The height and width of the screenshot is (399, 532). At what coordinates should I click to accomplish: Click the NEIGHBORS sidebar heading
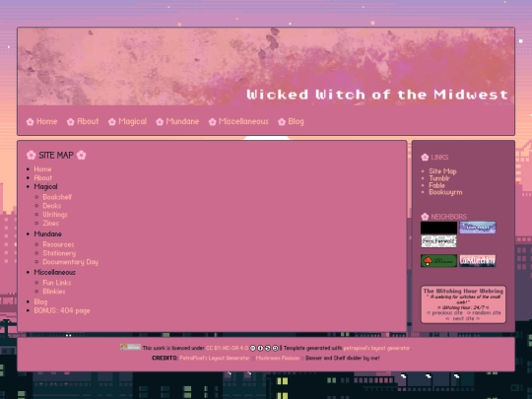tap(449, 217)
